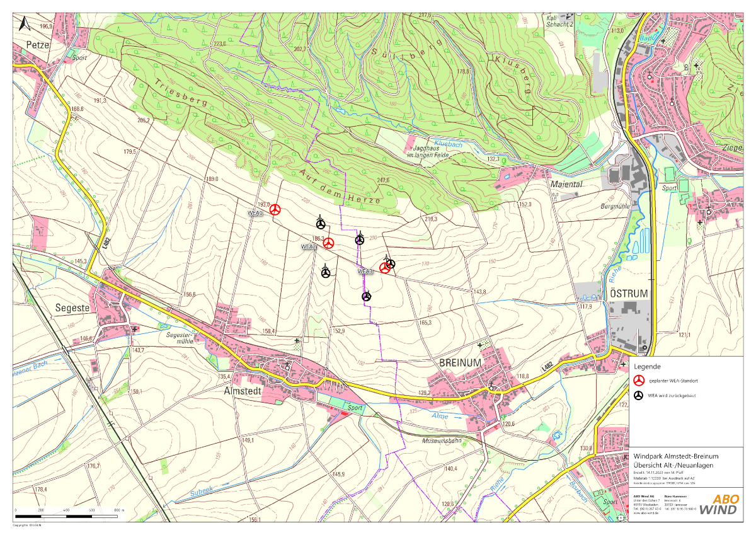Click the 'Windpark Almstedt-Breinum' title
Viewport: 756px width, 535px height.
(x=675, y=456)
